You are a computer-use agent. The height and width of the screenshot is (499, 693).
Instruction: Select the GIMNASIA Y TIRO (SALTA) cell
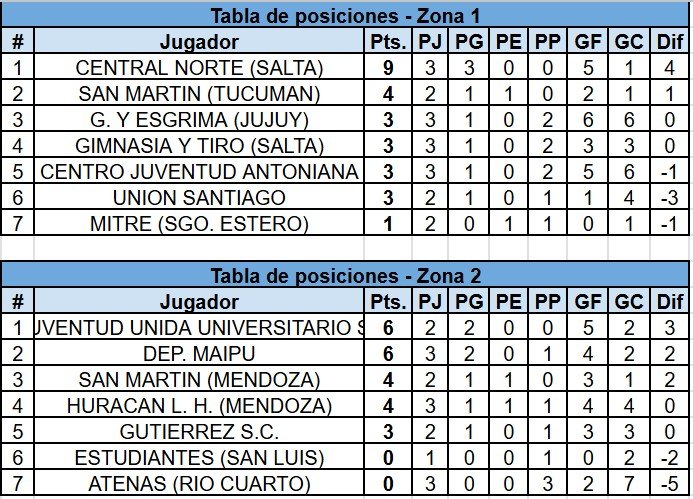pyautogui.click(x=199, y=145)
